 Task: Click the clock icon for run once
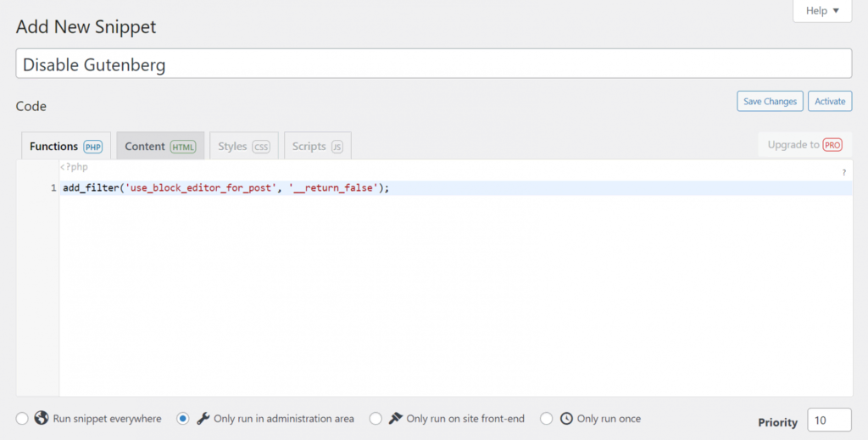[x=566, y=419]
